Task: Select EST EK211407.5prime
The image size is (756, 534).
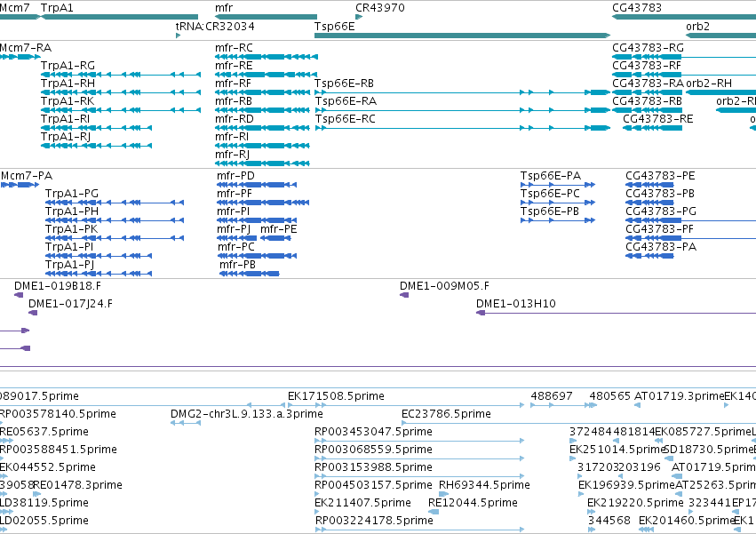Action: coord(317,512)
